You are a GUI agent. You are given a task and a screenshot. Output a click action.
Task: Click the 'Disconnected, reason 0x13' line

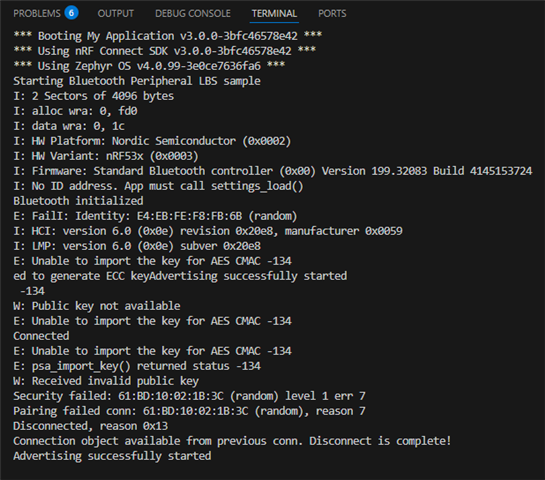(x=90, y=426)
